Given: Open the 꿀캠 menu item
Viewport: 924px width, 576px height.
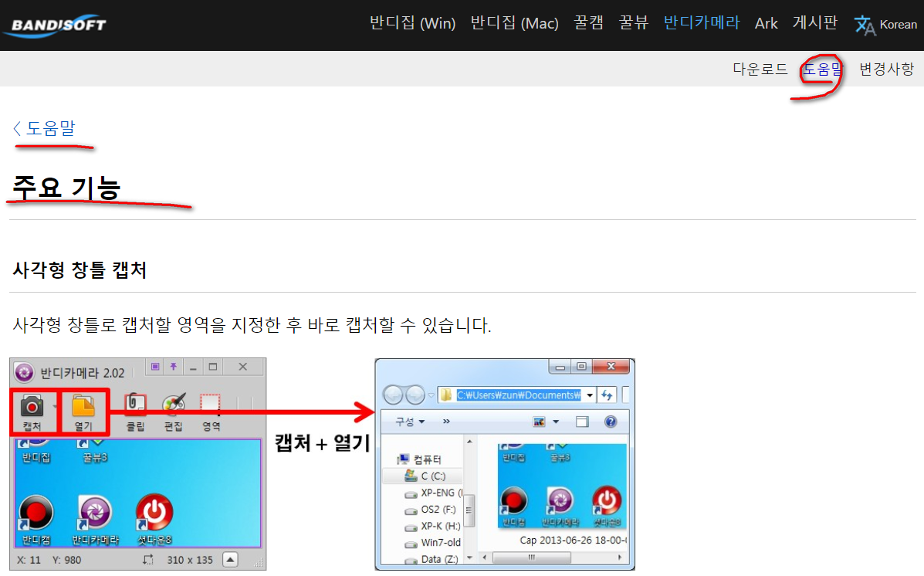Looking at the screenshot, I should [x=589, y=23].
